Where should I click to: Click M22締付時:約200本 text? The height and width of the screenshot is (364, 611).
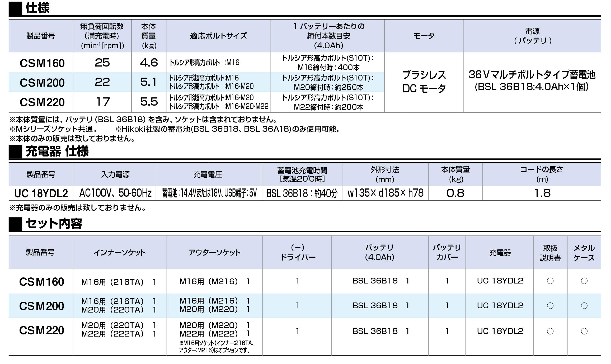[328, 107]
